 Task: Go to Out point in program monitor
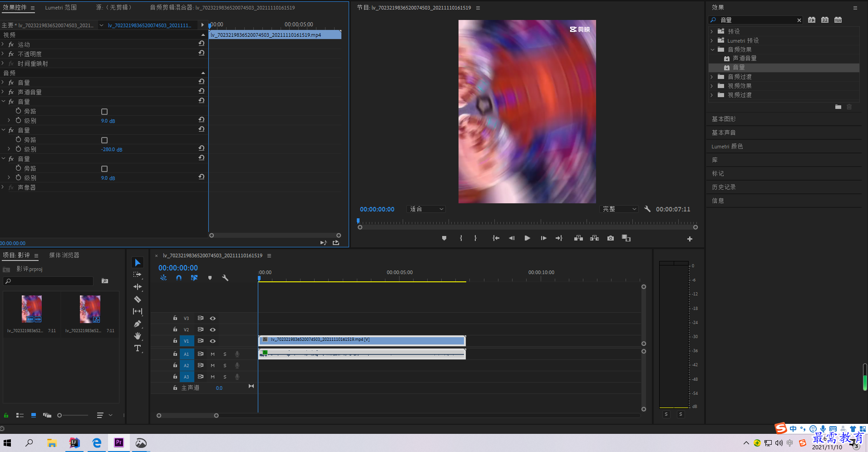tap(559, 238)
